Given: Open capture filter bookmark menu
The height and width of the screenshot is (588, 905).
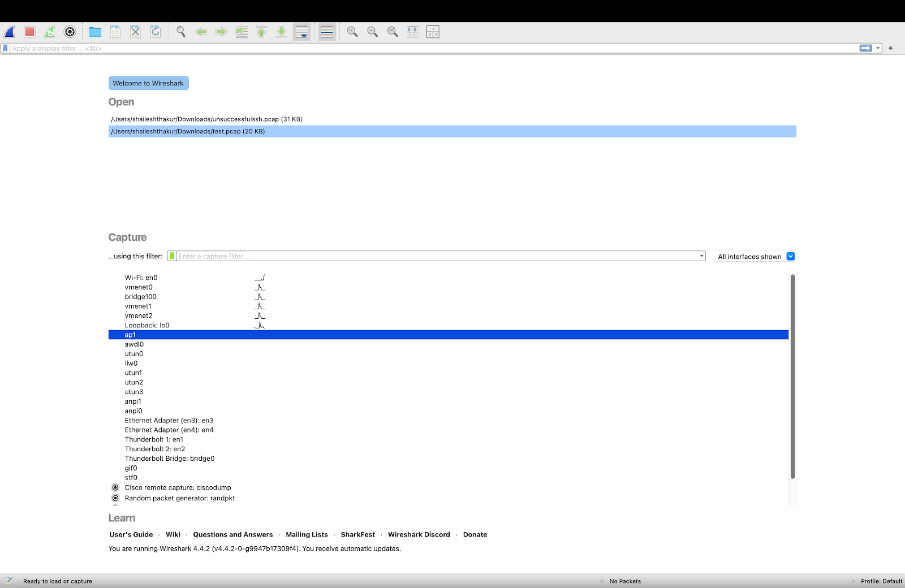Looking at the screenshot, I should 172,256.
